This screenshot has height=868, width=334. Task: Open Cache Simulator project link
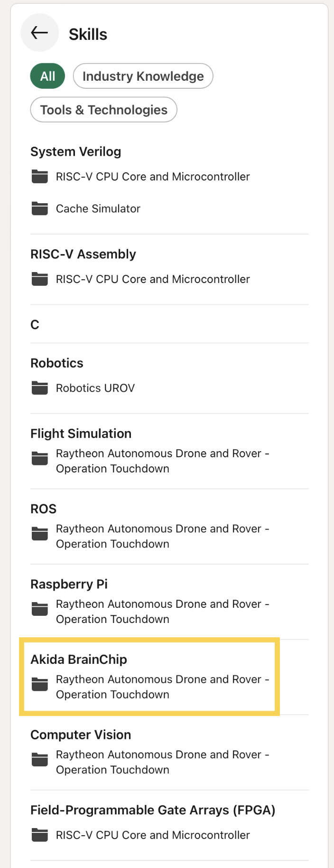pos(98,208)
